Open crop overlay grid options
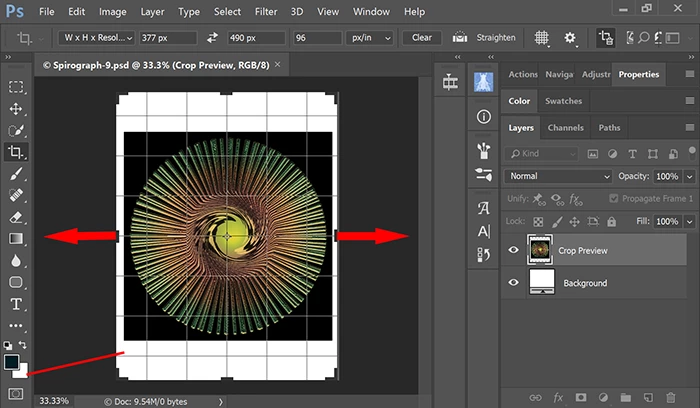700x408 pixels. click(x=542, y=38)
